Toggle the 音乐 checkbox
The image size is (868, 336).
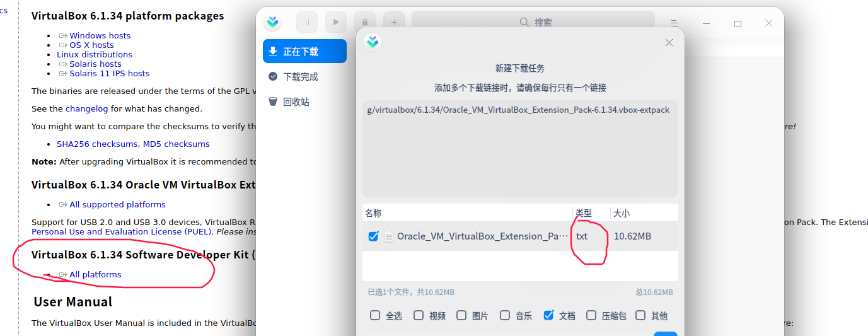[505, 315]
